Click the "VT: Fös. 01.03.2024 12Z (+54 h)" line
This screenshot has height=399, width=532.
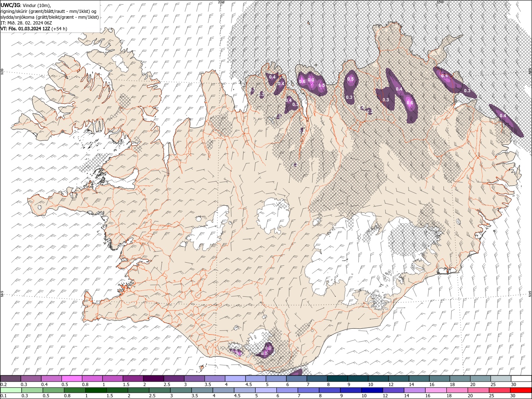click(x=34, y=29)
